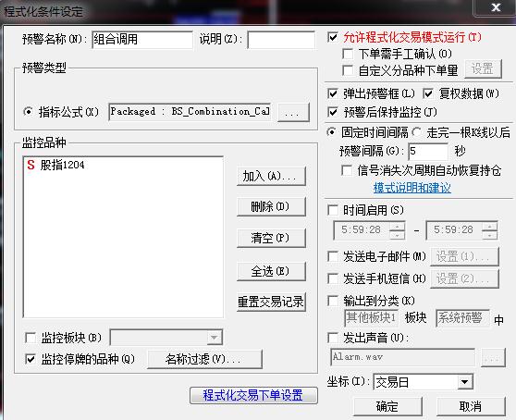Open 模式说明和建议 link
Screen dimensions: 516x420
click(x=412, y=188)
